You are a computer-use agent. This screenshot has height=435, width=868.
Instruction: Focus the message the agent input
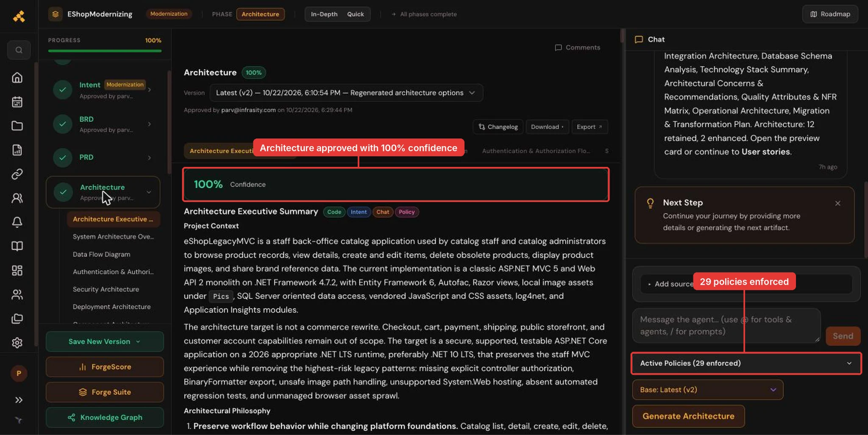[726, 326]
